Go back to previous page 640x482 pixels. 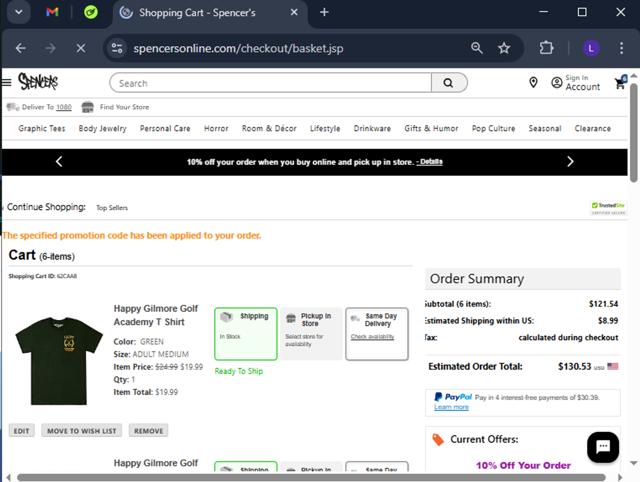(21, 48)
